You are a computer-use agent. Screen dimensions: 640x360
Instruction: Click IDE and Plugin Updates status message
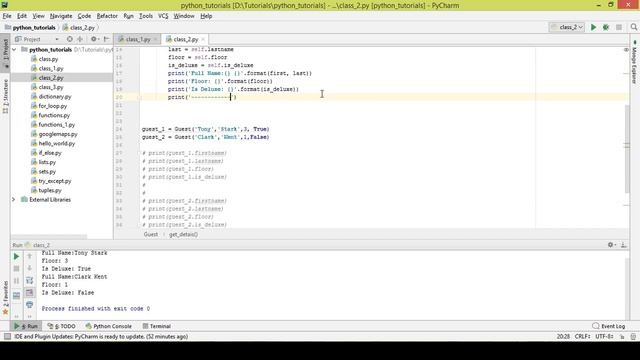(101, 337)
